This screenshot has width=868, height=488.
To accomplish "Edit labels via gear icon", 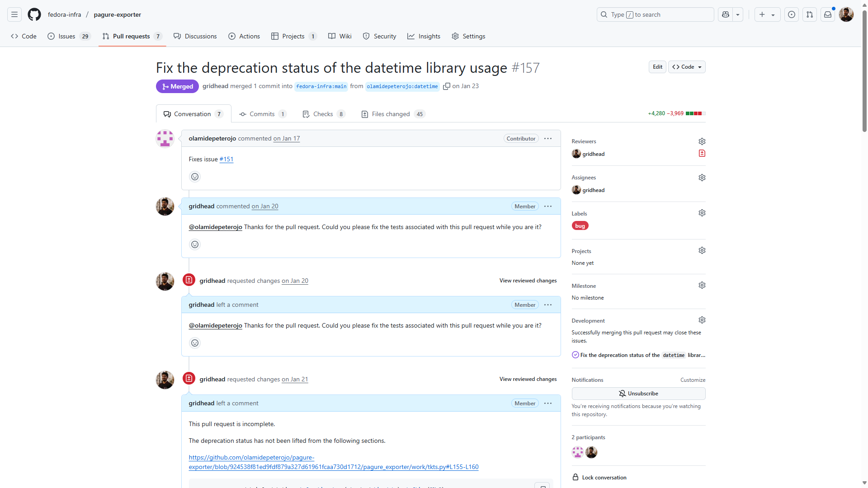I will tap(702, 213).
